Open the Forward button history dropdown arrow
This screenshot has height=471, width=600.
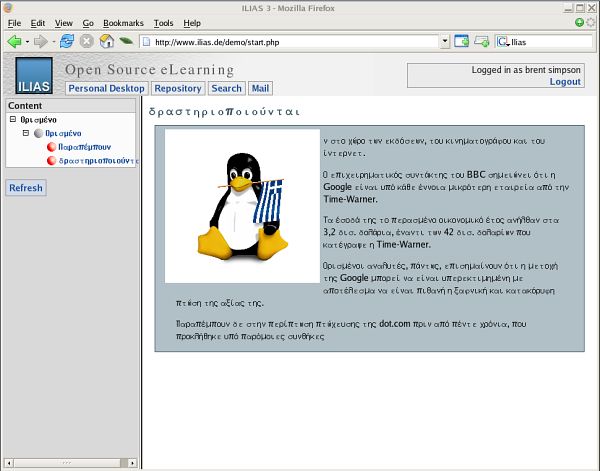pos(54,42)
